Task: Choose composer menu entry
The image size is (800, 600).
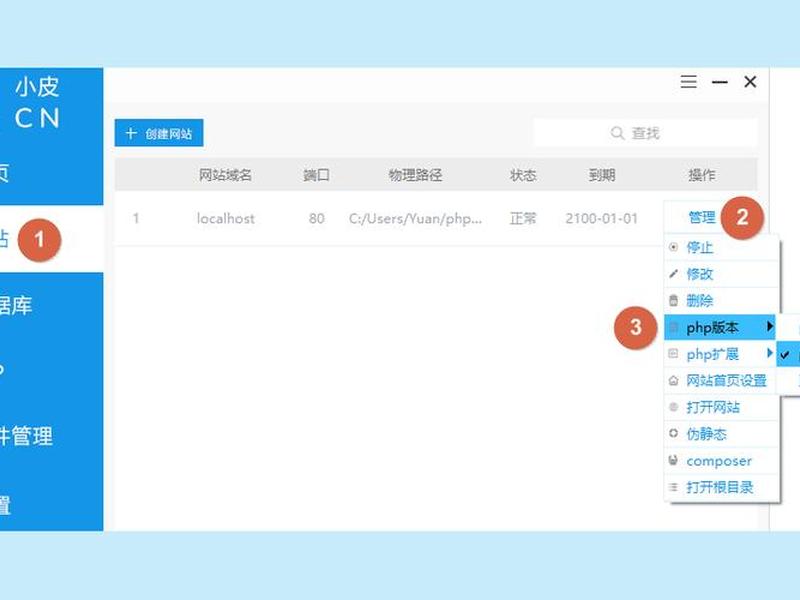Action: click(x=719, y=461)
